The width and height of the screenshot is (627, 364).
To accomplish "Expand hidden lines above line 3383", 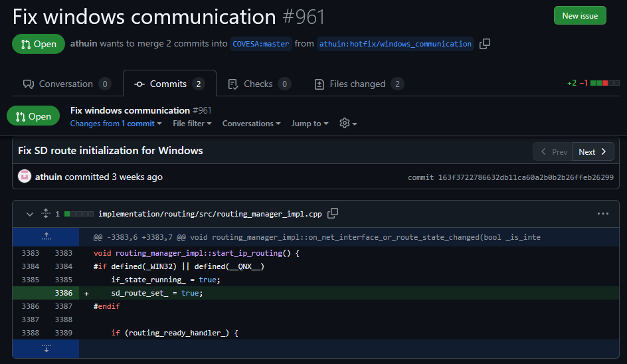I will point(46,236).
